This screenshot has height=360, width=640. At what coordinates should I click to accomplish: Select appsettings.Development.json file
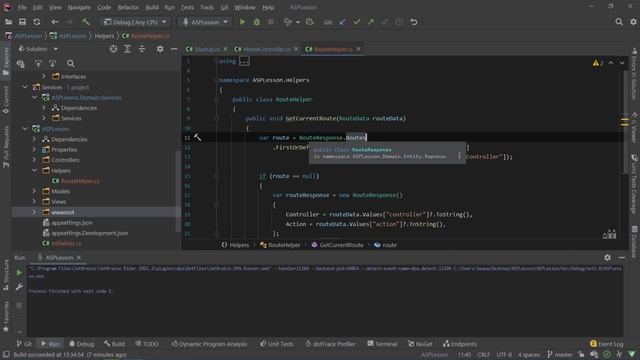pos(89,233)
